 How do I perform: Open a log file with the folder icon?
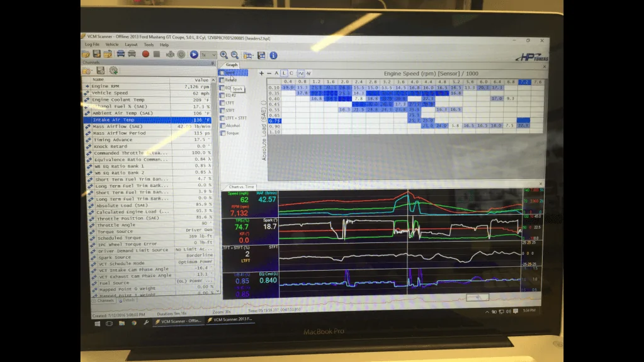(x=86, y=54)
